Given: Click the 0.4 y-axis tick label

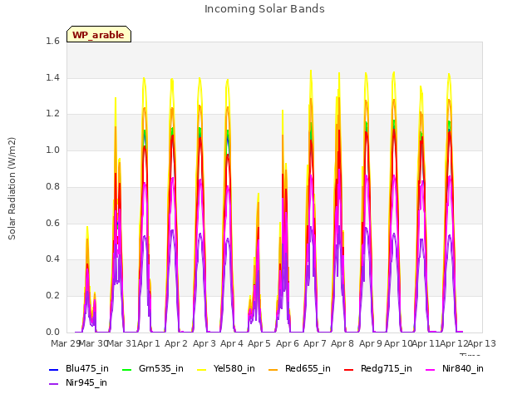Looking at the screenshot, I should click(x=52, y=259).
